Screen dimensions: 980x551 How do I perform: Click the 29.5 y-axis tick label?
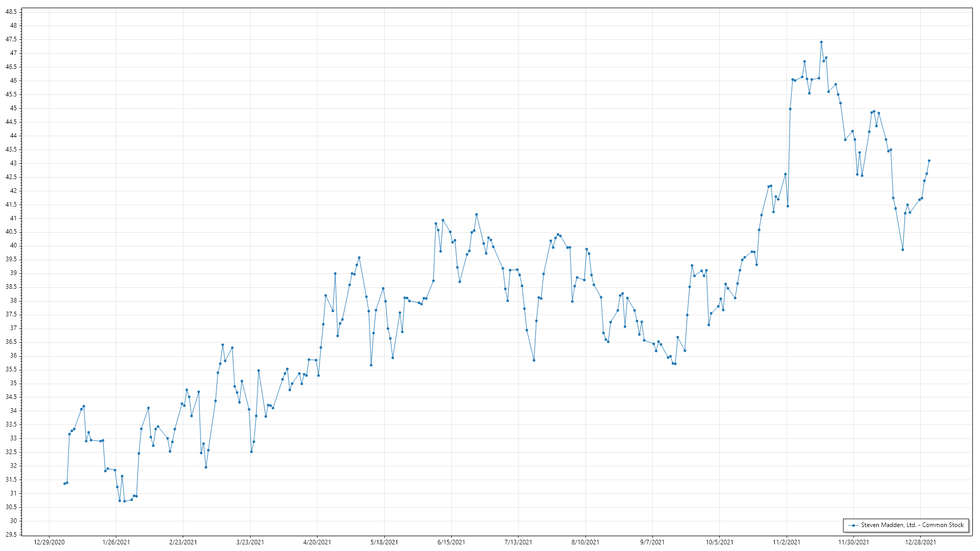click(x=11, y=535)
